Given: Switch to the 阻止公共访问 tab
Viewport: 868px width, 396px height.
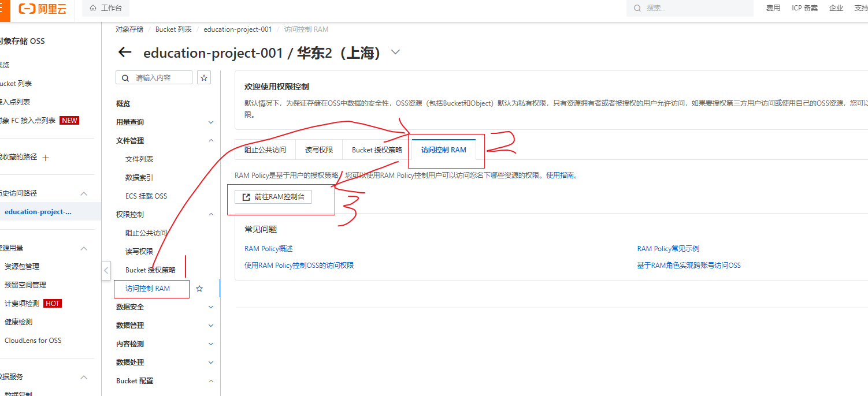Looking at the screenshot, I should click(265, 150).
